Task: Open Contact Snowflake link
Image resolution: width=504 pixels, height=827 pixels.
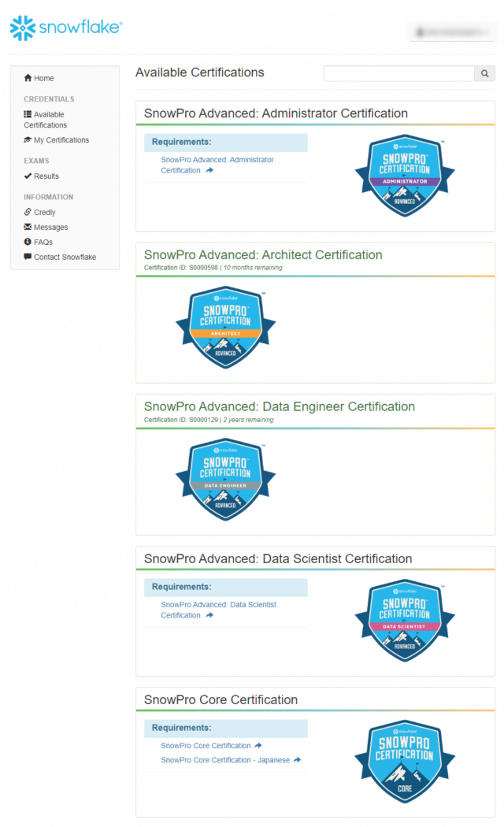Action: pyautogui.click(x=60, y=257)
